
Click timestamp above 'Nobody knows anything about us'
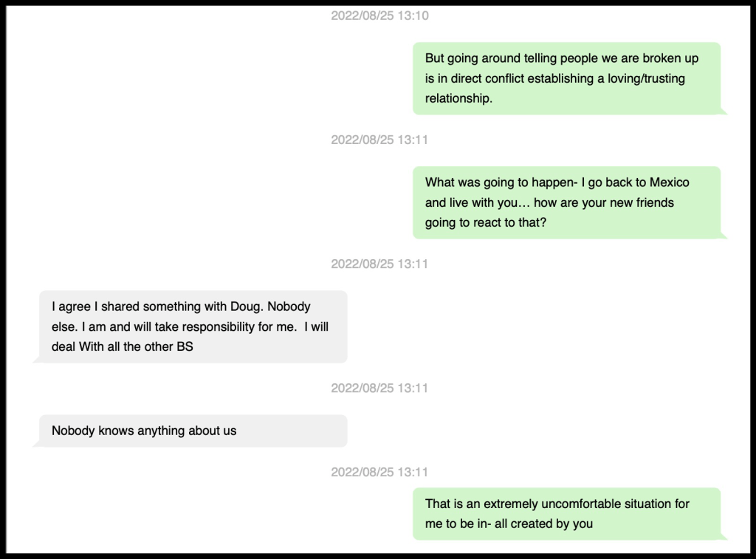tap(379, 388)
